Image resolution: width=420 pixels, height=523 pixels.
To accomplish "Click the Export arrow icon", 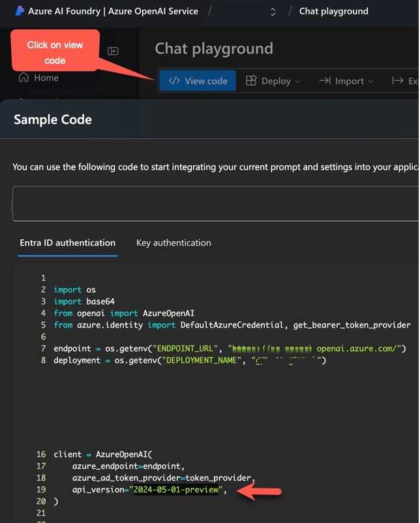I will 397,81.
